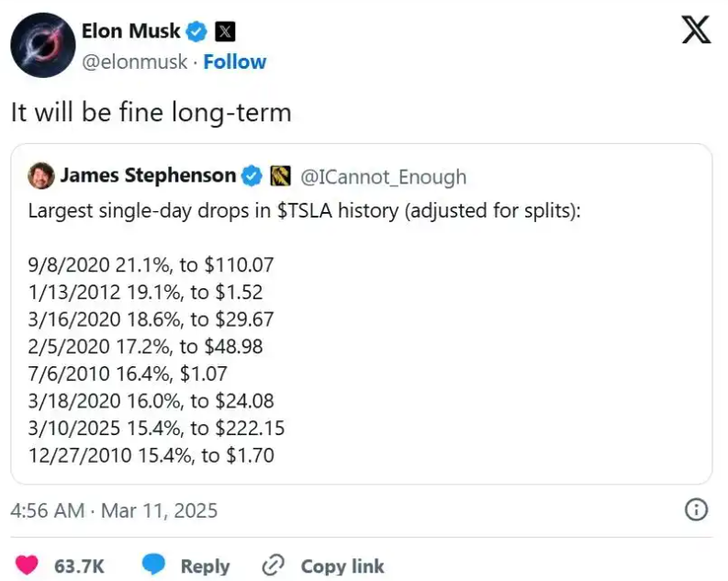
Task: Open the 4:56 AM Mar 11, 2025 timestamp
Action: (x=114, y=510)
